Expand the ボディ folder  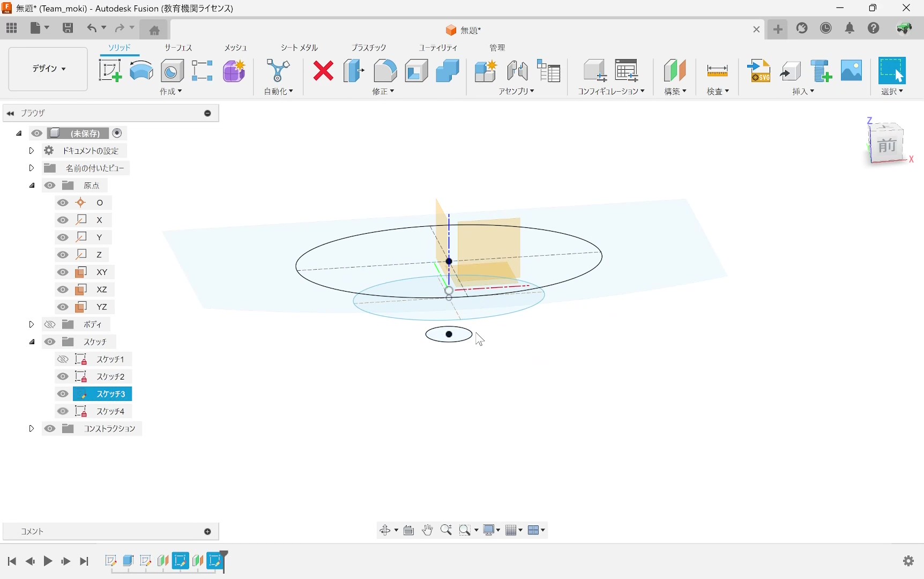coord(31,324)
